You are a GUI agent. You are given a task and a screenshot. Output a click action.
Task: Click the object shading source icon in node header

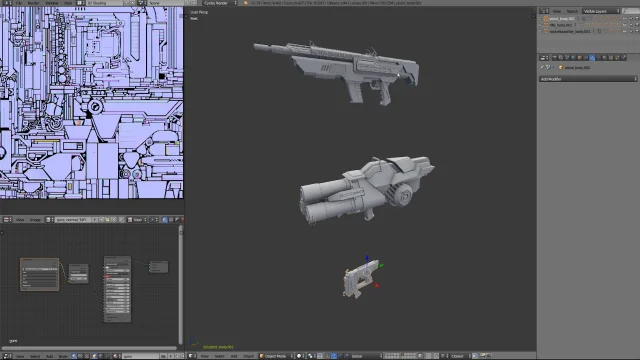pos(94,356)
